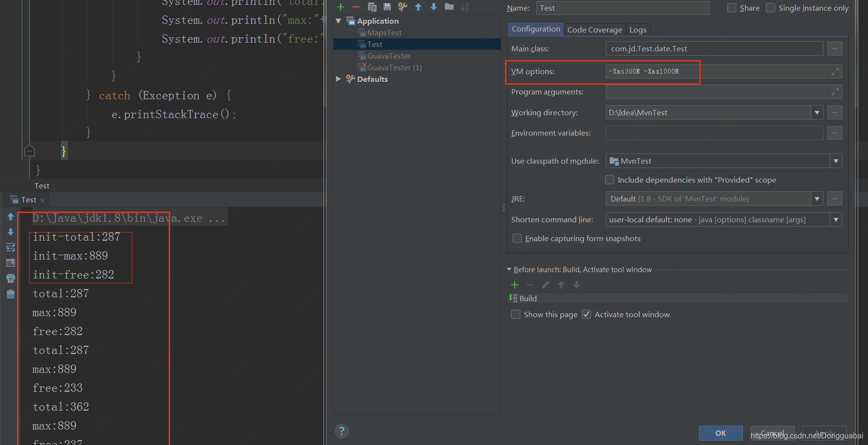Add a new run configuration
The image size is (868, 445).
coord(341,7)
